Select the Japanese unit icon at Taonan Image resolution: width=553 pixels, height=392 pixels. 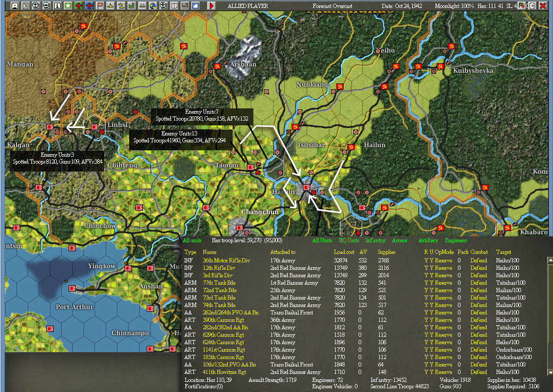click(x=251, y=167)
